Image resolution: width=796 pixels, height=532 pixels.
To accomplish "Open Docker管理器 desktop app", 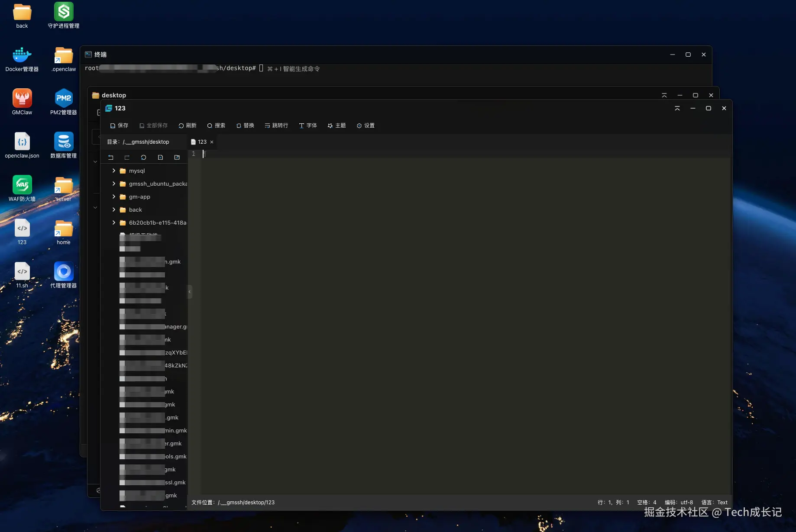I will 22,59.
